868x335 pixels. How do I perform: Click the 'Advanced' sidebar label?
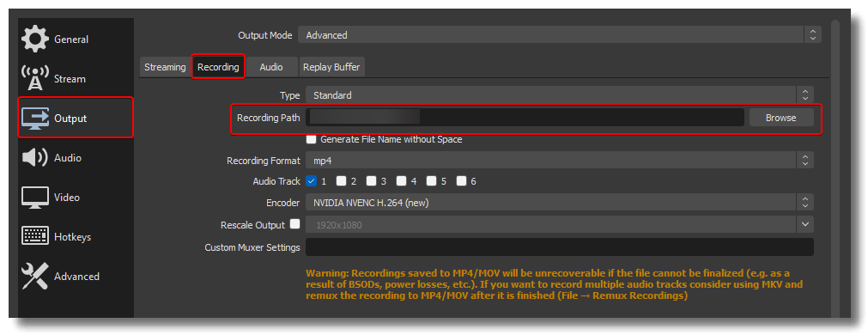pos(77,277)
